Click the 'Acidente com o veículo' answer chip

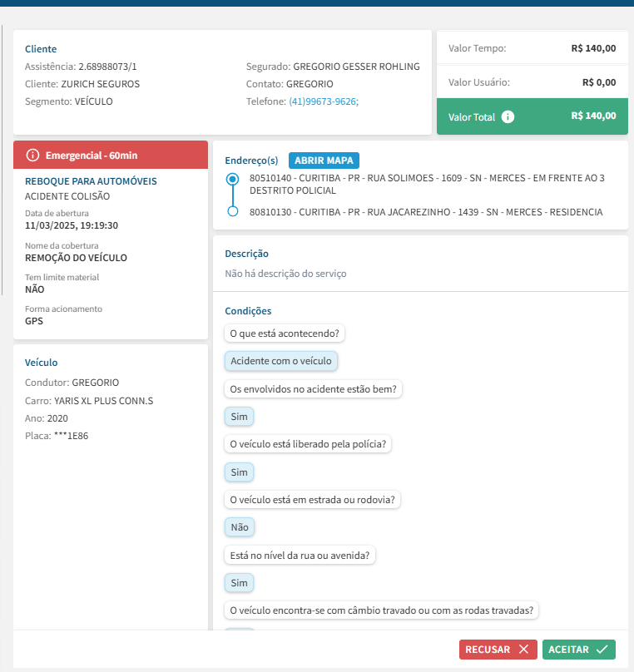pyautogui.click(x=281, y=361)
